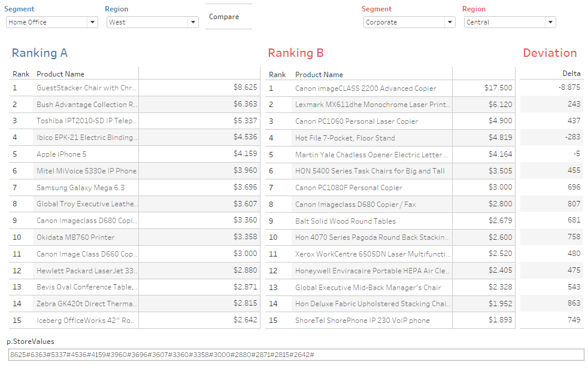Click Hot File 7-Pocket, Floor Stand
Screen dimensions: 588x369
click(345, 138)
